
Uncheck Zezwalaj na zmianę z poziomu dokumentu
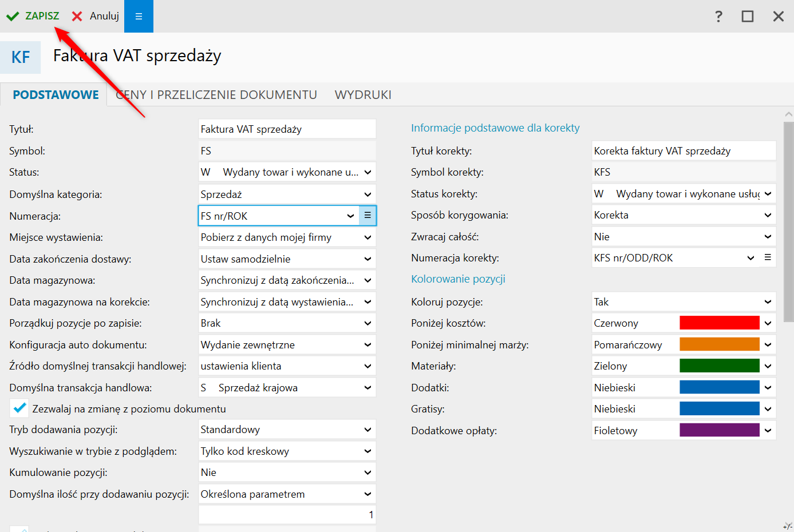click(x=19, y=408)
